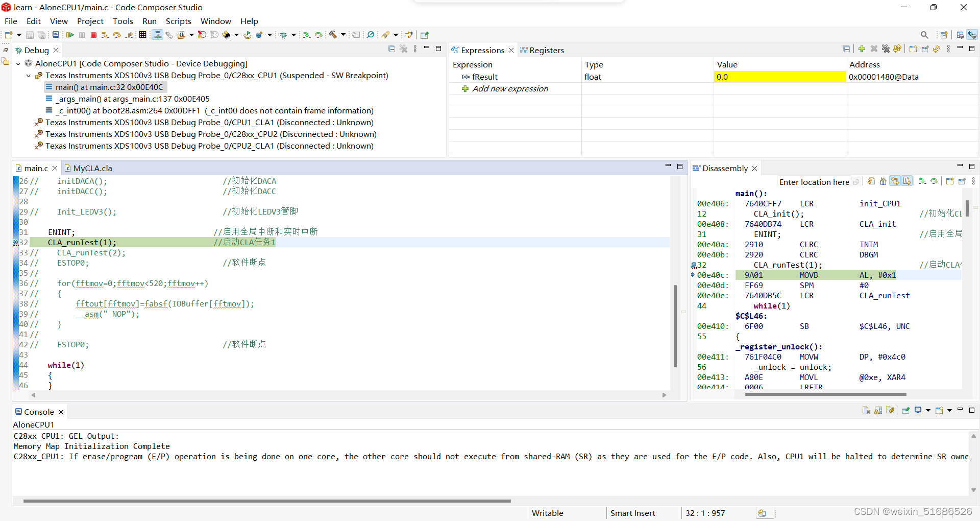Click Collapse All icon in Expressions view

tap(847, 49)
